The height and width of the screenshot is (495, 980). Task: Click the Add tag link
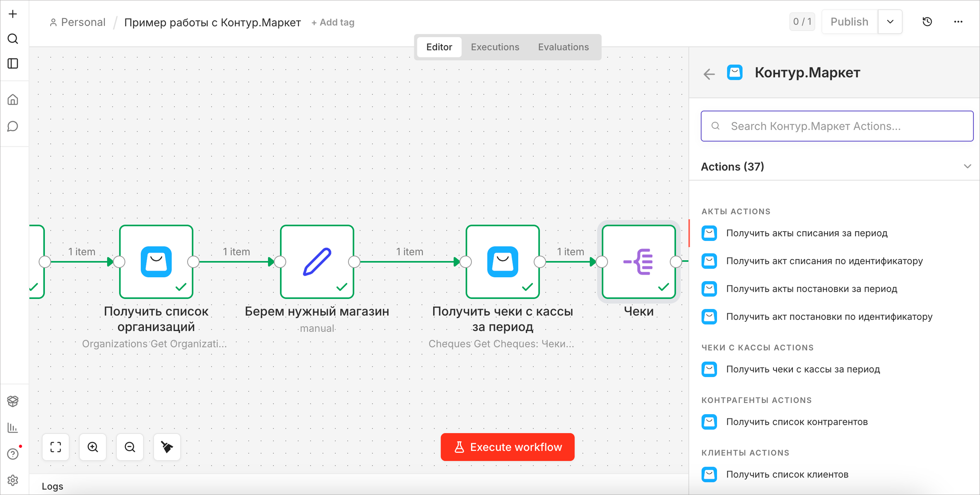[333, 22]
